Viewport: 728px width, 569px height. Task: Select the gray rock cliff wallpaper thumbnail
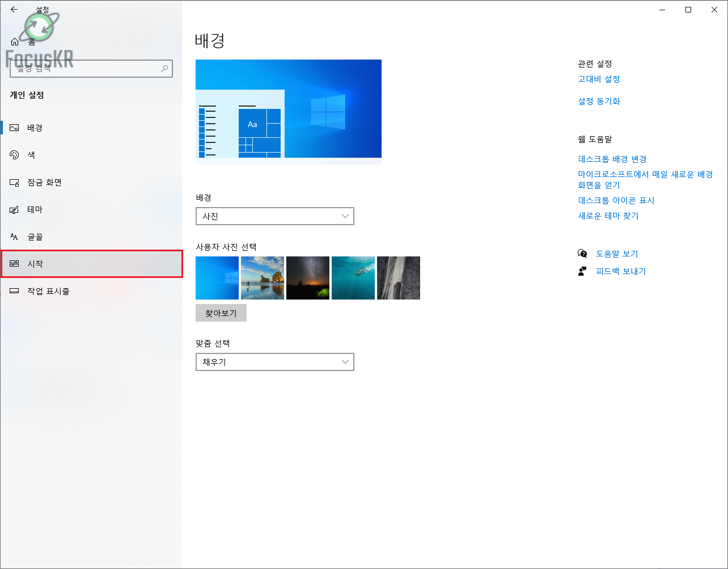point(399,278)
